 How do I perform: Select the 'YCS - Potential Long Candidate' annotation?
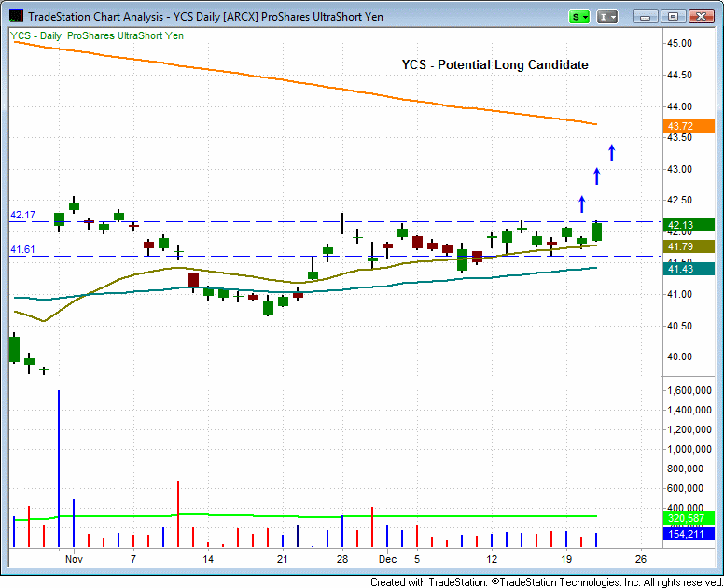tap(494, 64)
